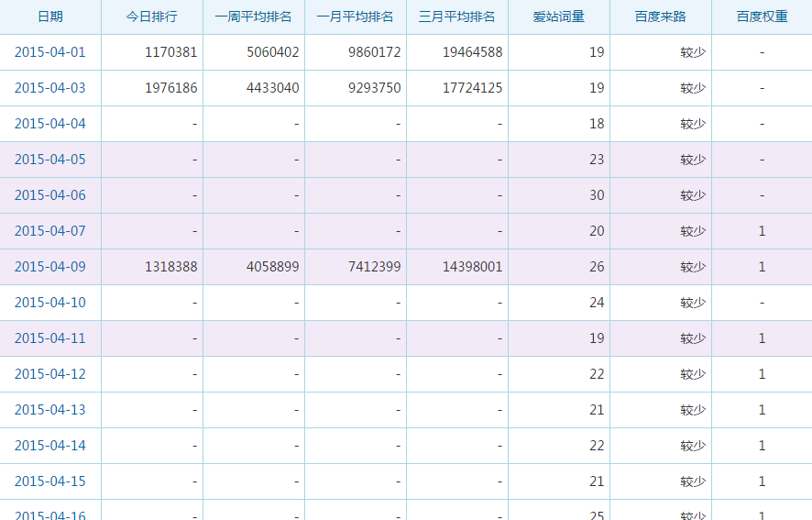Open the 2015-04-15 date link
Viewport: 812px width, 520px height.
point(50,481)
